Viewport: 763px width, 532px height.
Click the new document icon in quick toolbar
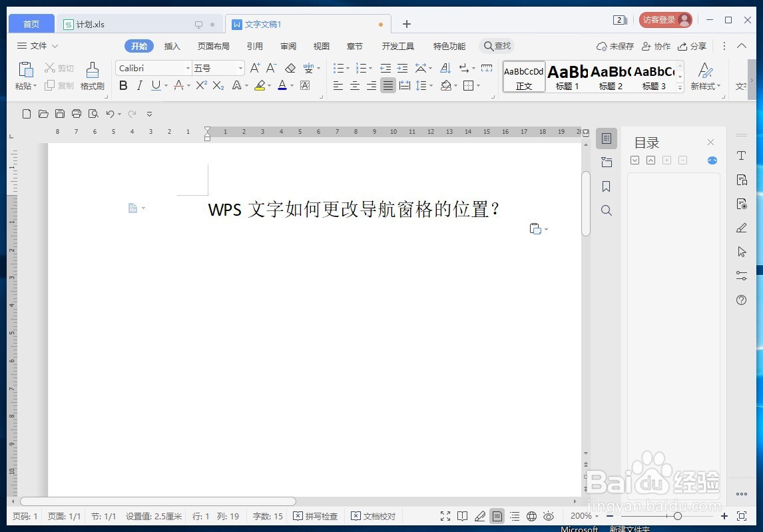27,114
